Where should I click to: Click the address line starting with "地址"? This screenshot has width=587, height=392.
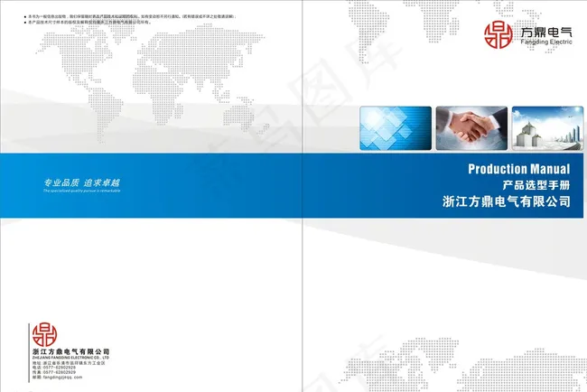point(69,363)
